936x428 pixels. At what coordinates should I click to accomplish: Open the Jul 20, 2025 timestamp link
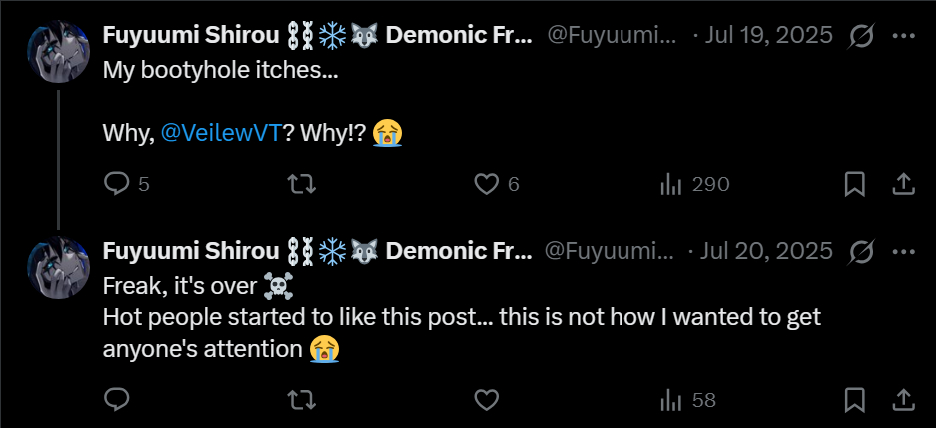point(768,251)
